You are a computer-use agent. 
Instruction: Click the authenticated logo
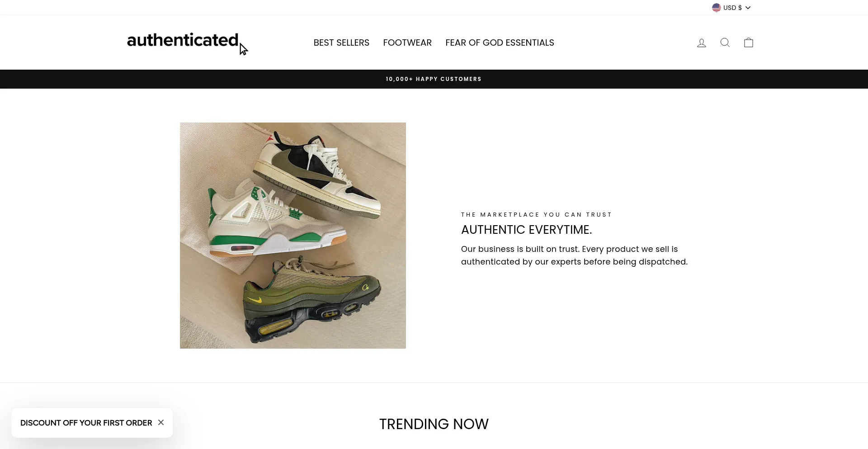point(183,40)
